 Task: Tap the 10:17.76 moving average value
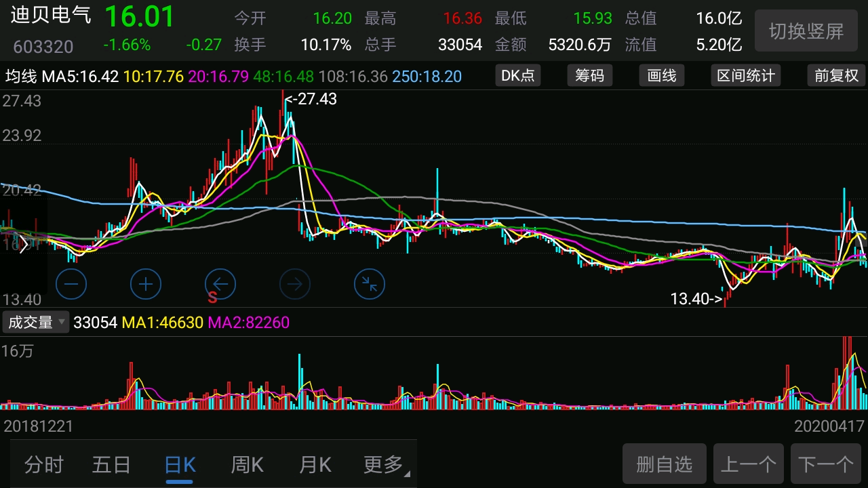pyautogui.click(x=153, y=76)
